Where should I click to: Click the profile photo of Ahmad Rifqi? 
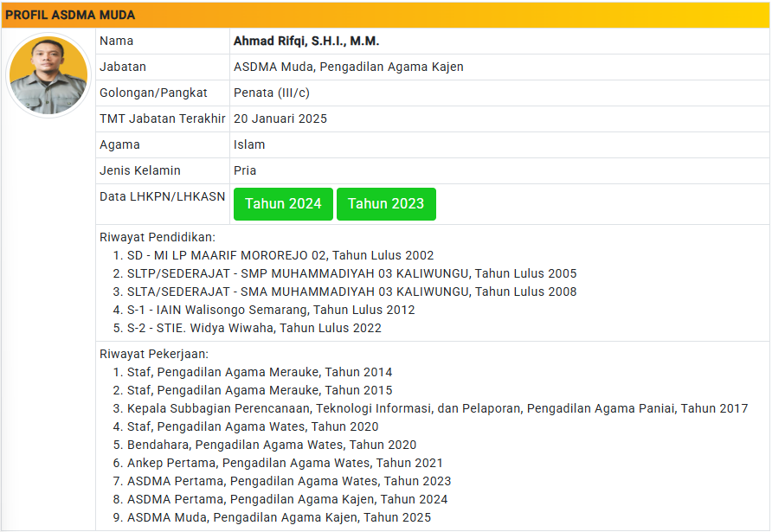click(x=48, y=75)
